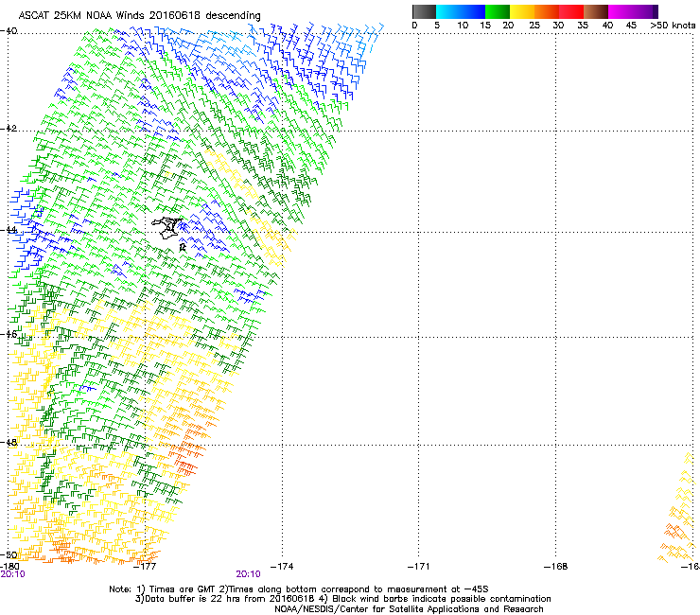Click the ASCAT 25KM NOAA Winds title

point(139,15)
